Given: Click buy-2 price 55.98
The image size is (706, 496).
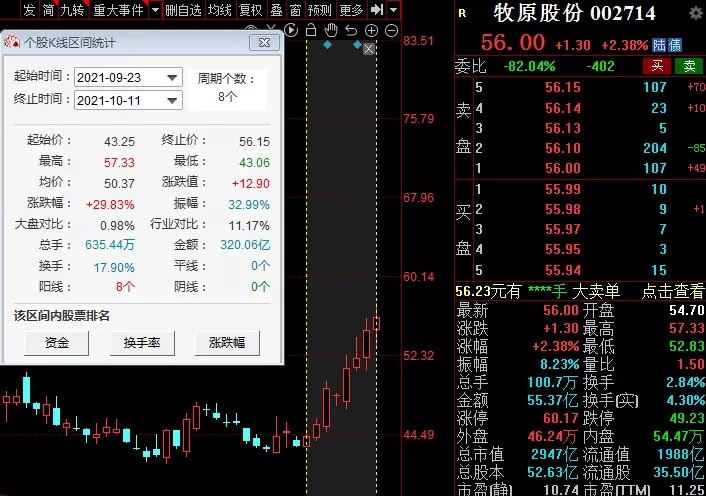Looking at the screenshot, I should [x=563, y=209].
